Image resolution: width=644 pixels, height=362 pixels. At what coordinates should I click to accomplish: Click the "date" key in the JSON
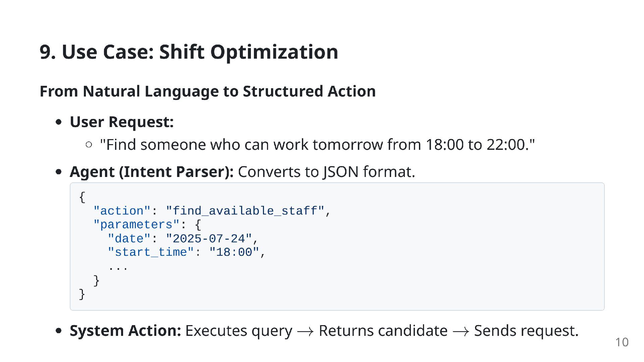129,239
